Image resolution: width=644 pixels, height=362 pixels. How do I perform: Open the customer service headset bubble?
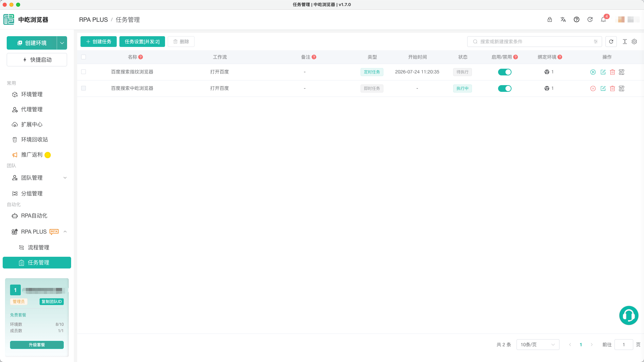tap(629, 315)
